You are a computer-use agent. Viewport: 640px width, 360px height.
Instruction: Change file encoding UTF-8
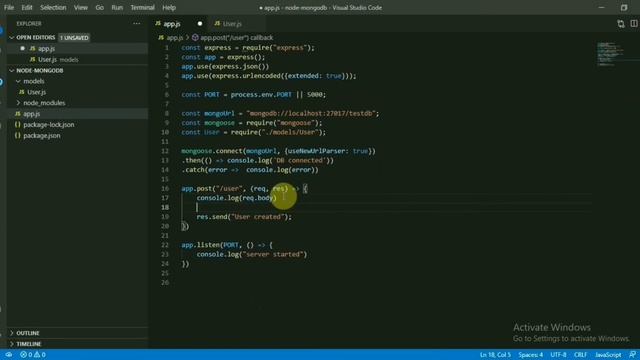point(558,355)
